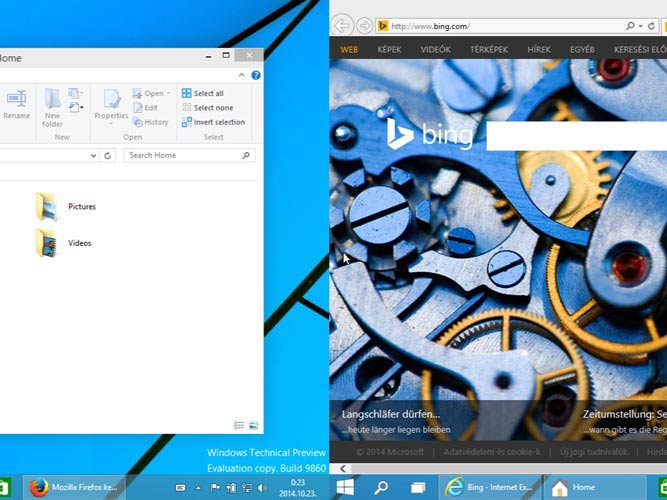This screenshot has width=667, height=500.
Task: Click the magnifier in the Search Home box
Action: tap(246, 155)
